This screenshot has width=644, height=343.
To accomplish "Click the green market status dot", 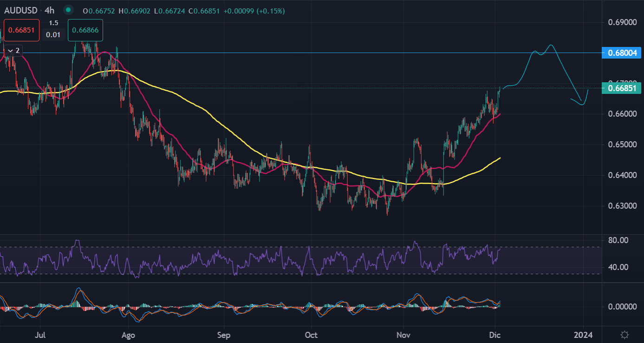I will click(x=69, y=10).
